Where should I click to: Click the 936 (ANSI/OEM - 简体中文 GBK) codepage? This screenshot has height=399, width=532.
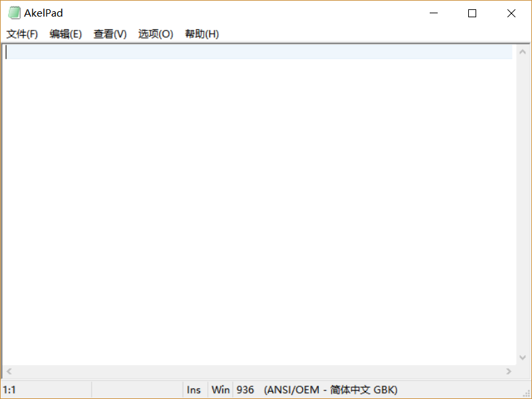point(317,390)
